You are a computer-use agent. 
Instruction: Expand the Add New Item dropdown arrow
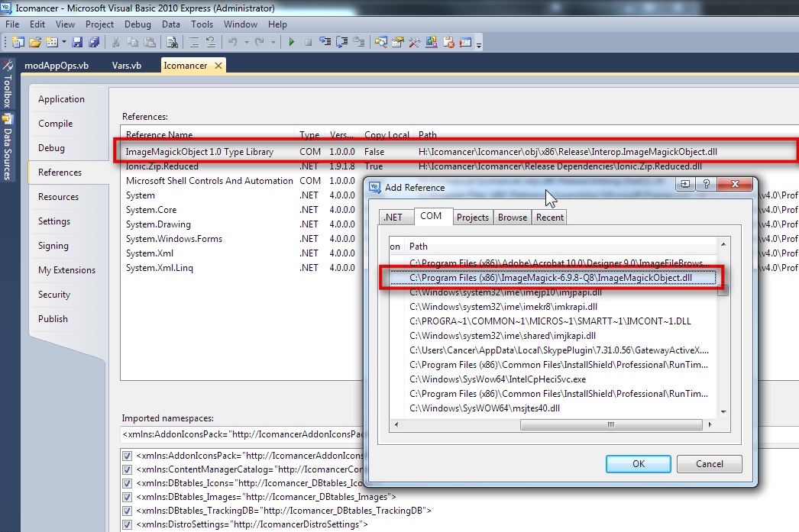click(63, 42)
